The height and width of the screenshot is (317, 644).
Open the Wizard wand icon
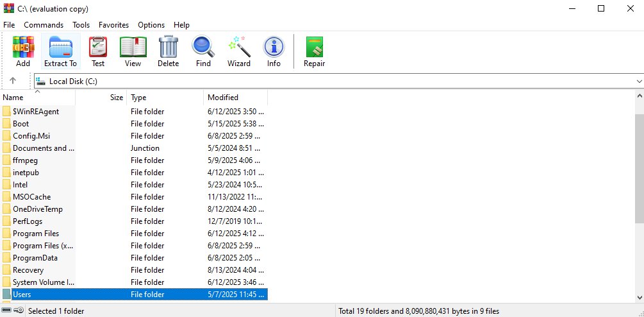click(x=239, y=47)
